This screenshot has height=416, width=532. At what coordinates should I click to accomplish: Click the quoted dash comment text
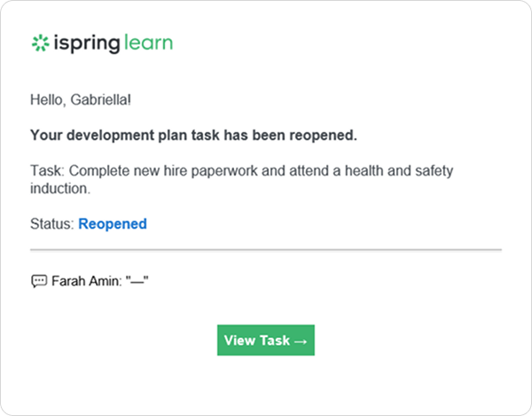click(x=137, y=281)
